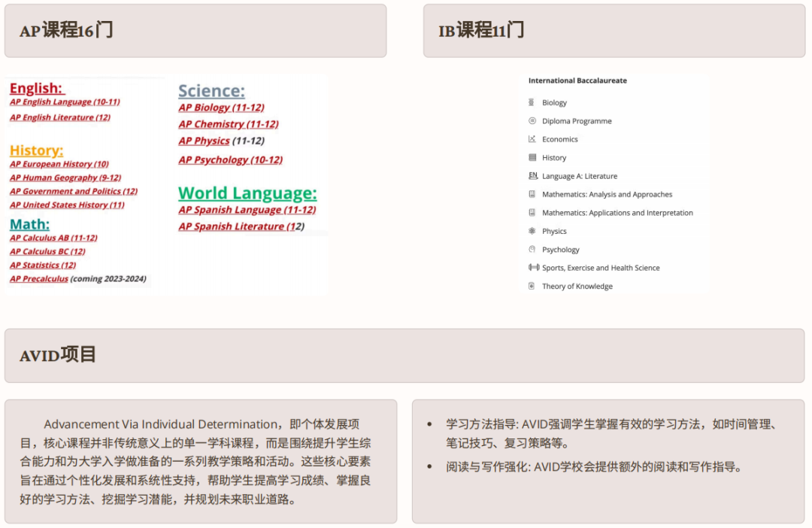Click the Biology DNA icon
This screenshot has height=528, width=812.
(532, 102)
